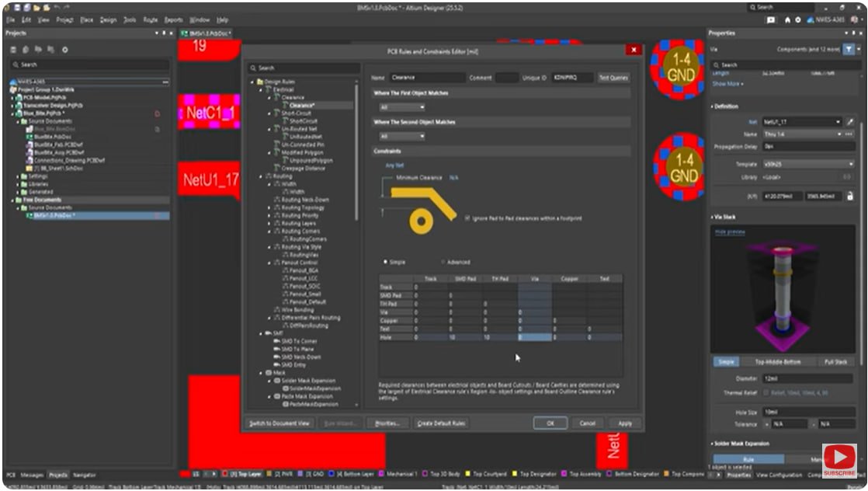Click the Mechanical 1 layer color swatch

(x=381, y=475)
